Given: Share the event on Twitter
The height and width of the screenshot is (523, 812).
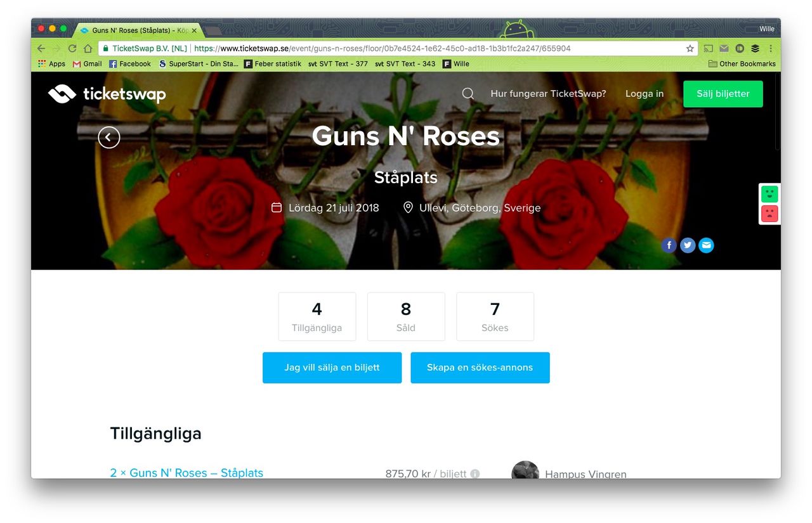Looking at the screenshot, I should click(x=688, y=245).
